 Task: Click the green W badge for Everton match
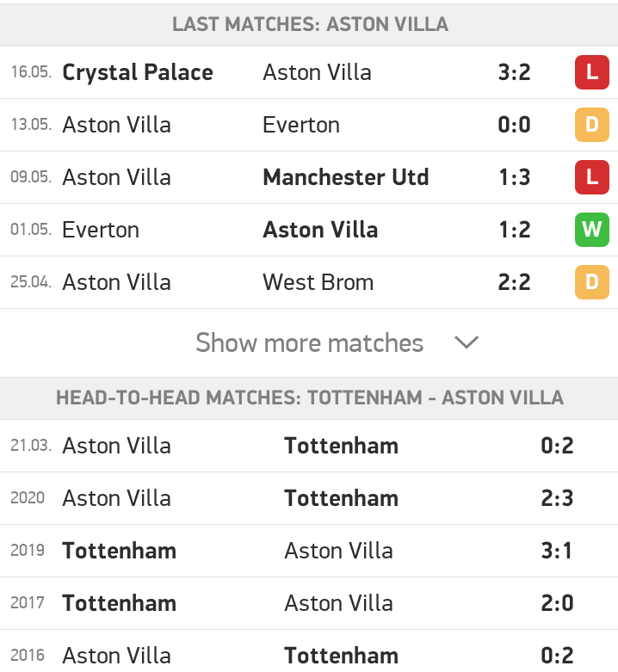pyautogui.click(x=591, y=230)
